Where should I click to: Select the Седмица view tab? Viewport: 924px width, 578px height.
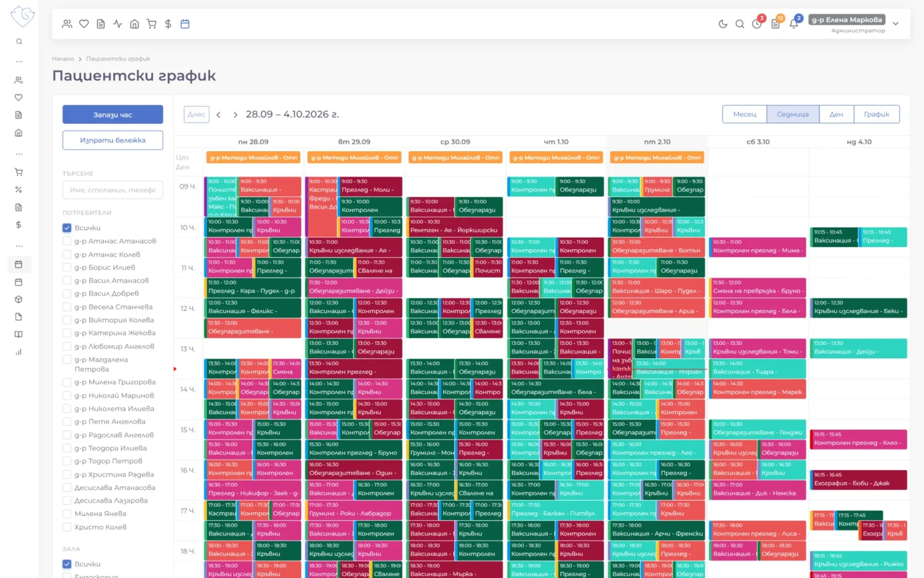(x=793, y=114)
